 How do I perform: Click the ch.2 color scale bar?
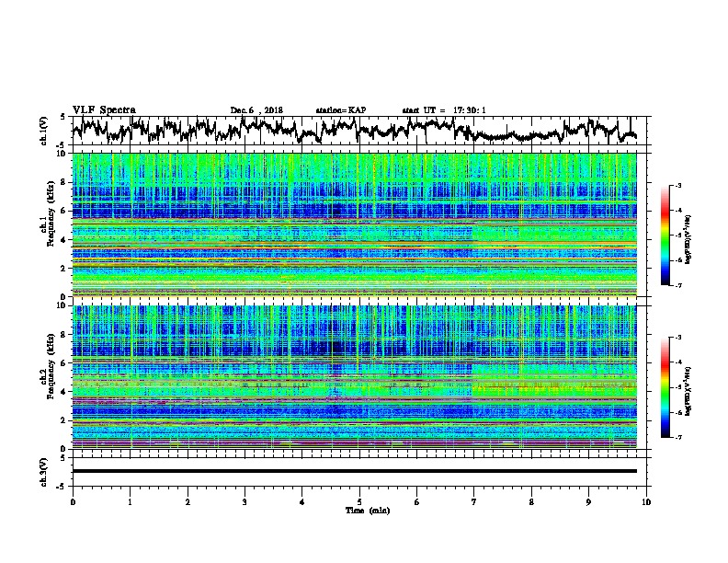point(665,387)
